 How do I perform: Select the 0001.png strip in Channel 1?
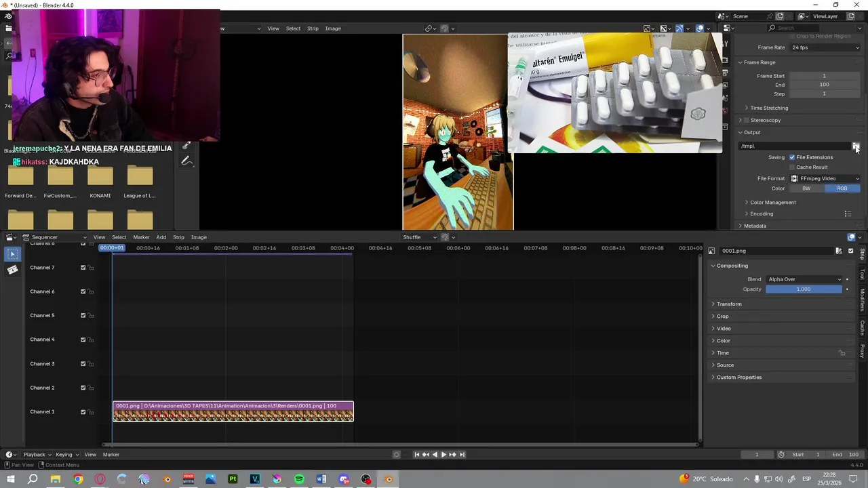pos(233,411)
